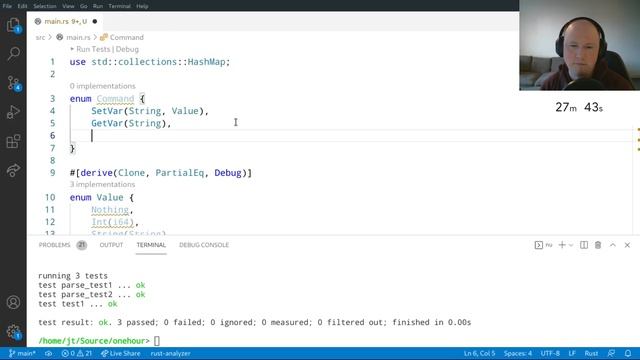Screen dimensions: 640x360
Task: Open the Source Control view
Action: [13, 83]
